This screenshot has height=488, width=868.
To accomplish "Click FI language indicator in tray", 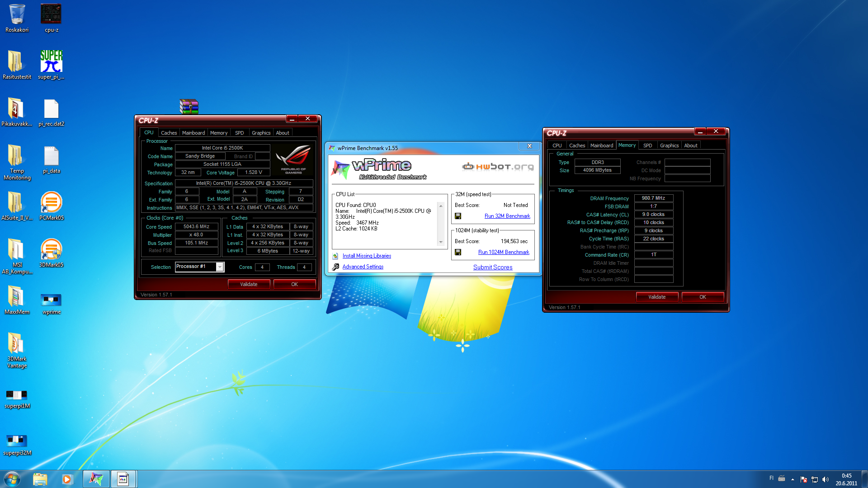I will point(771,478).
